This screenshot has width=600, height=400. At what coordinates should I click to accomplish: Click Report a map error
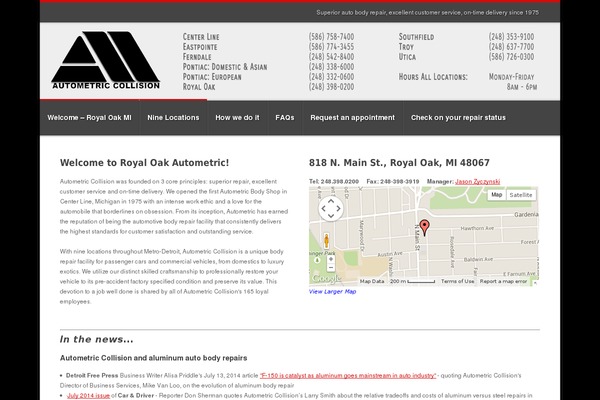pos(503,281)
